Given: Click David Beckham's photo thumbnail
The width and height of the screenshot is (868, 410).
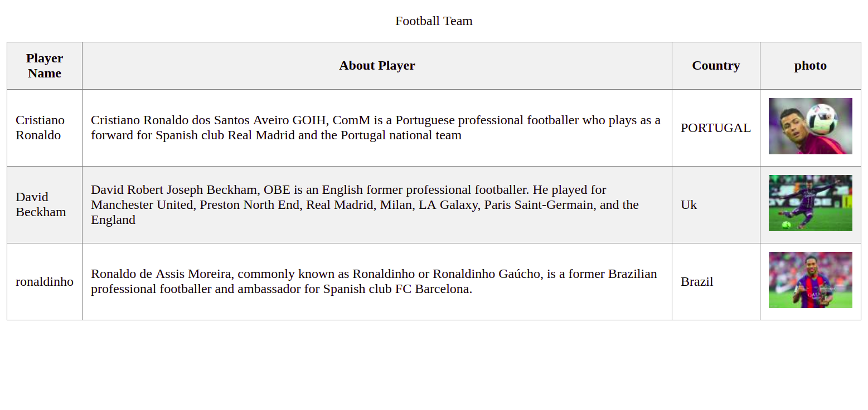Looking at the screenshot, I should [810, 203].
